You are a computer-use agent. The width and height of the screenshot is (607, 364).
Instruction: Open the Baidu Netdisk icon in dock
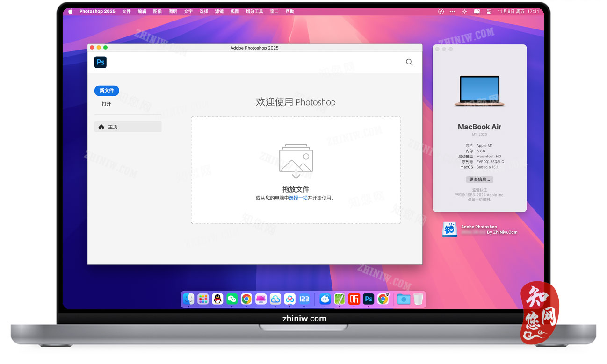[x=290, y=299]
